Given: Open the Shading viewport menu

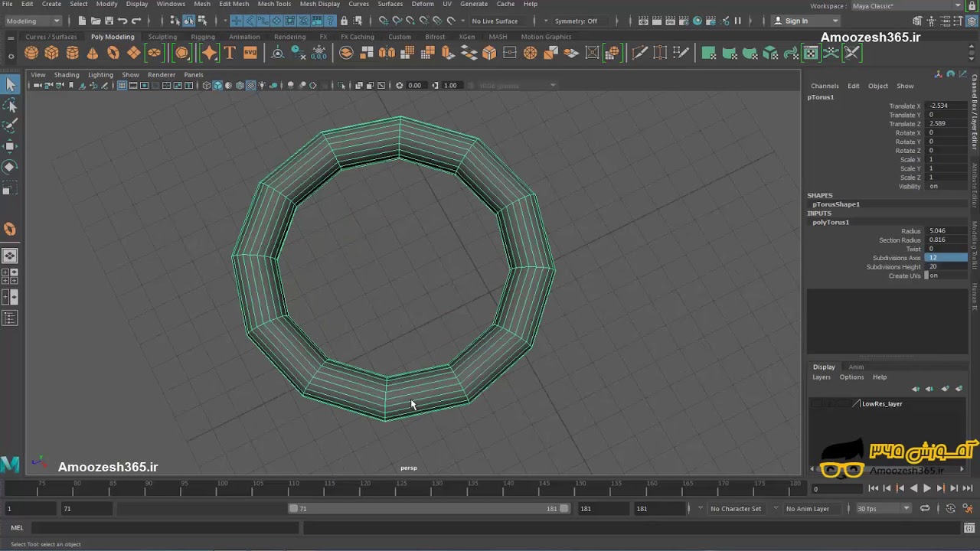Looking at the screenshot, I should pyautogui.click(x=67, y=74).
